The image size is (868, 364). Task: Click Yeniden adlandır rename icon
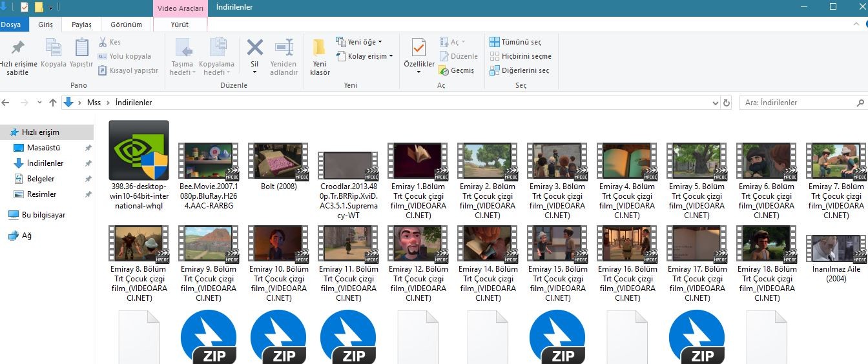pyautogui.click(x=284, y=57)
